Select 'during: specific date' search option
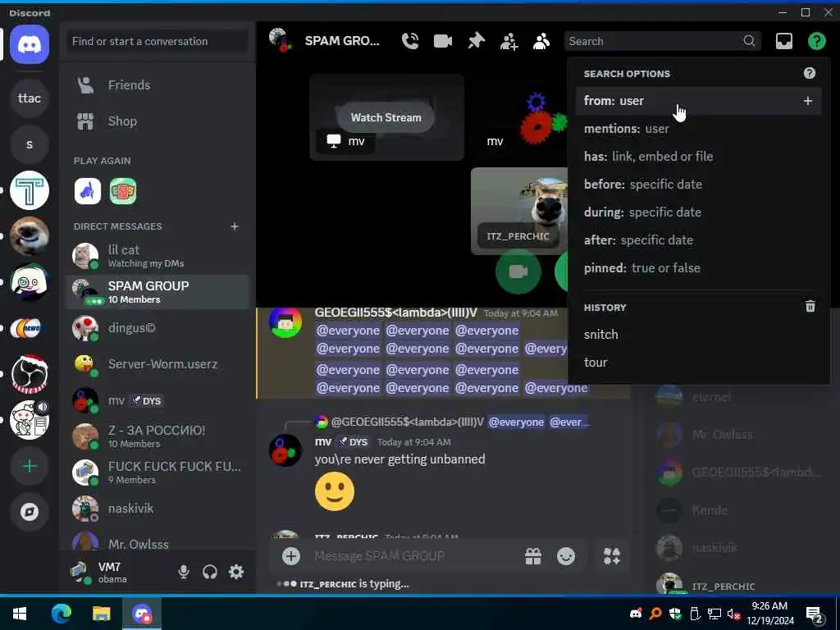 699,212
